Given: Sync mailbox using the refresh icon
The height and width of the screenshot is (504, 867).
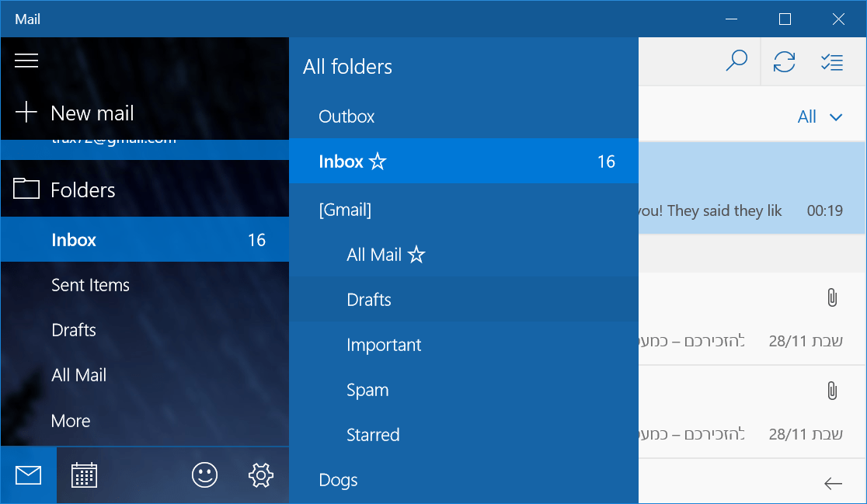Looking at the screenshot, I should [785, 61].
